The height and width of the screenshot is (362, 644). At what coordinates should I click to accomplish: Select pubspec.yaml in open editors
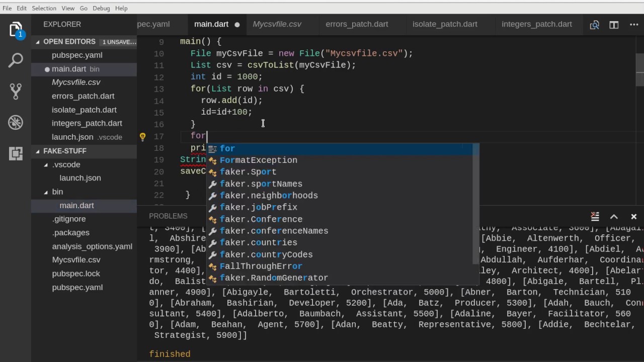pyautogui.click(x=84, y=55)
